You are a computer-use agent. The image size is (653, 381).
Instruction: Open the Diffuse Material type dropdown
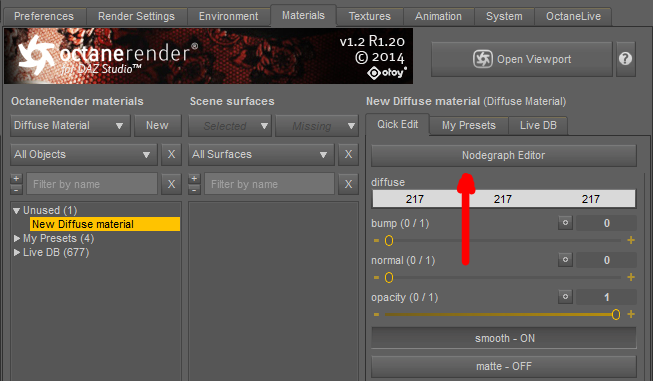tap(70, 125)
